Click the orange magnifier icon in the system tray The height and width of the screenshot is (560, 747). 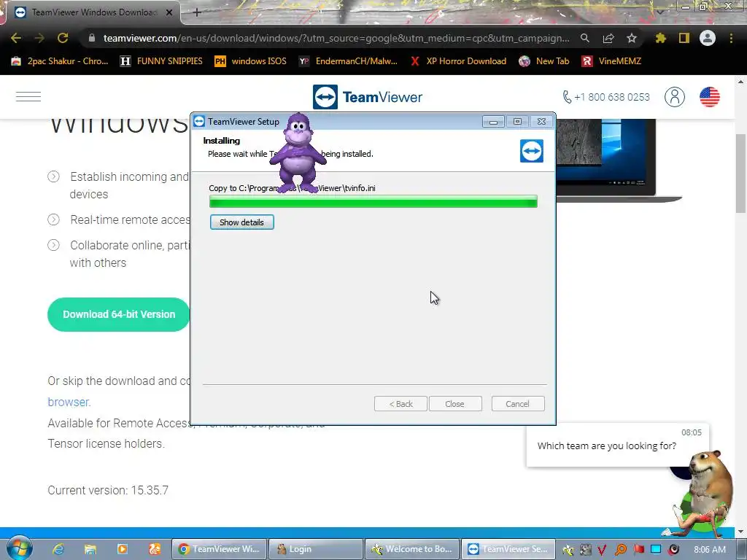620,550
